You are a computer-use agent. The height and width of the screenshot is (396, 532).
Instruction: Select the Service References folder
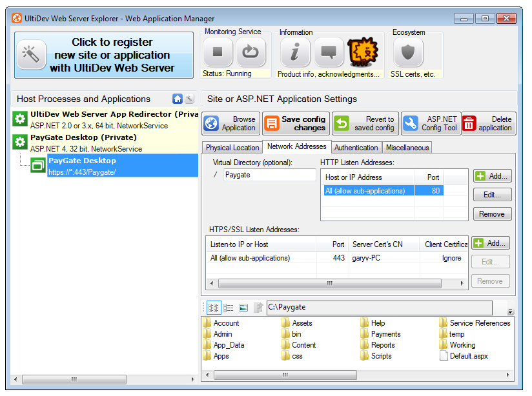[475, 323]
